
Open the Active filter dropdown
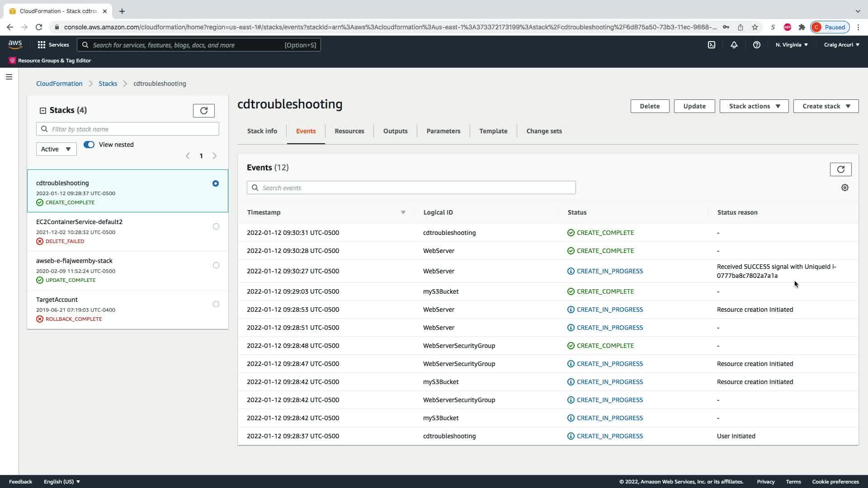tap(56, 149)
